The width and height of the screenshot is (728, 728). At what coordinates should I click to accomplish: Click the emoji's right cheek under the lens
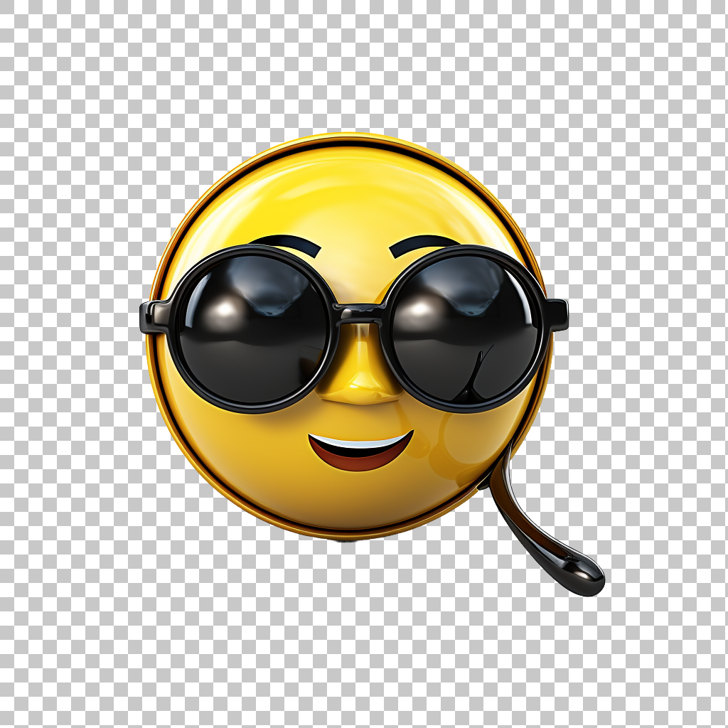point(462,441)
